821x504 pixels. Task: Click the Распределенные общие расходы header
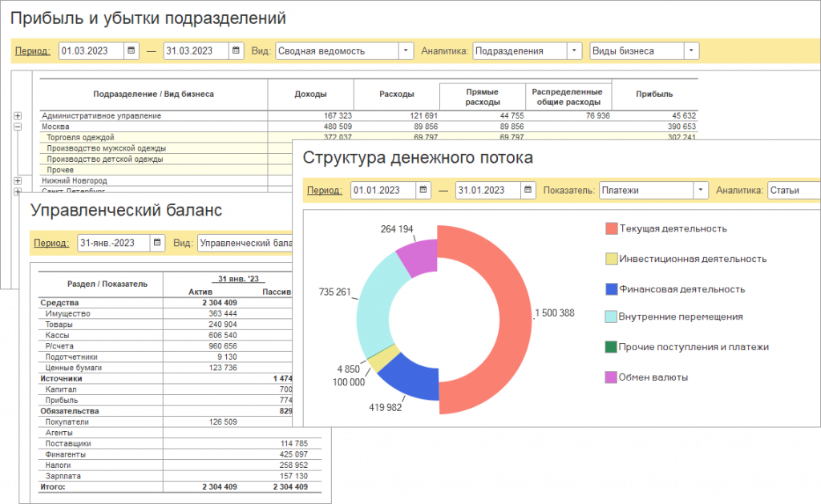click(x=568, y=97)
